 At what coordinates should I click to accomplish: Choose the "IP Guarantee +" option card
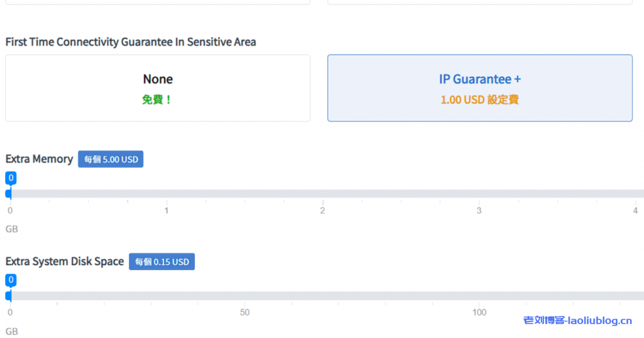(x=479, y=88)
